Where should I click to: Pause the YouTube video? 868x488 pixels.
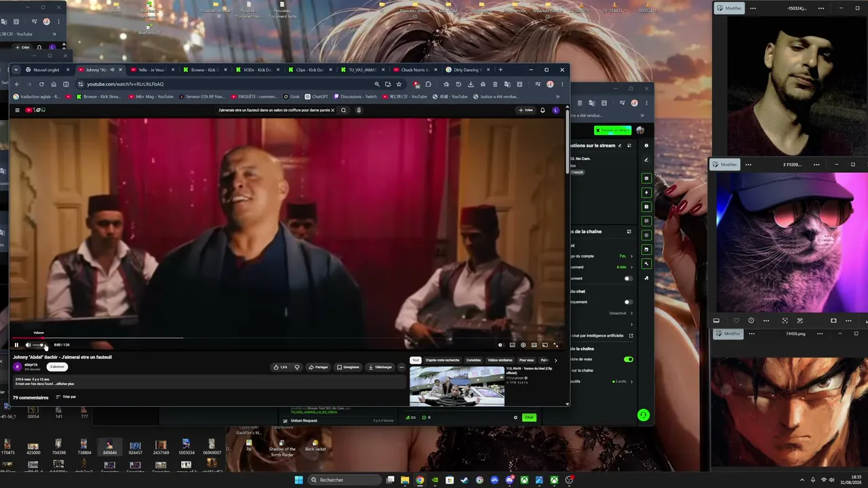16,345
